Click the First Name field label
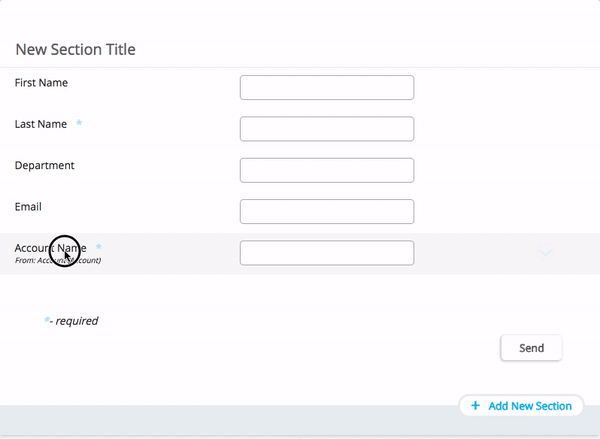The width and height of the screenshot is (600, 439). click(x=41, y=83)
